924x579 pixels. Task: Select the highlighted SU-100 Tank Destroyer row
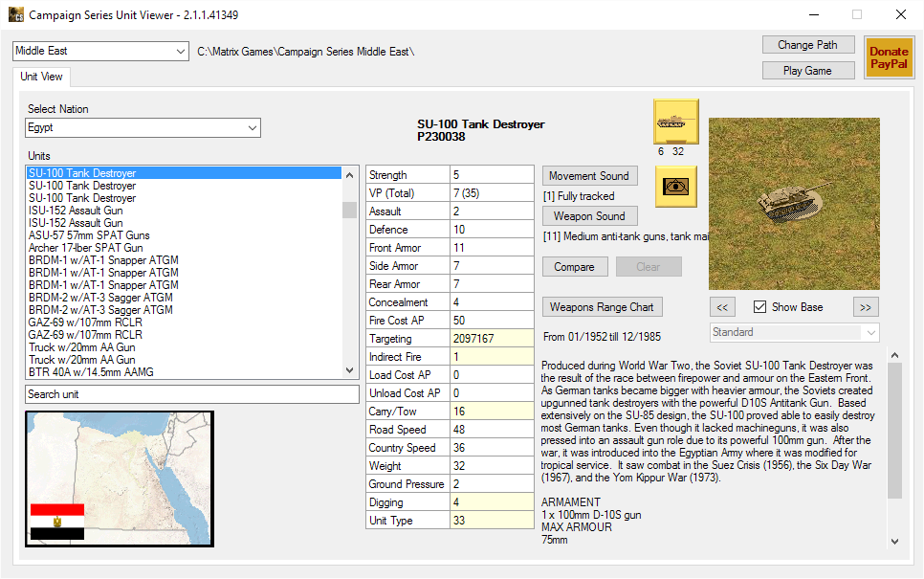coord(184,173)
